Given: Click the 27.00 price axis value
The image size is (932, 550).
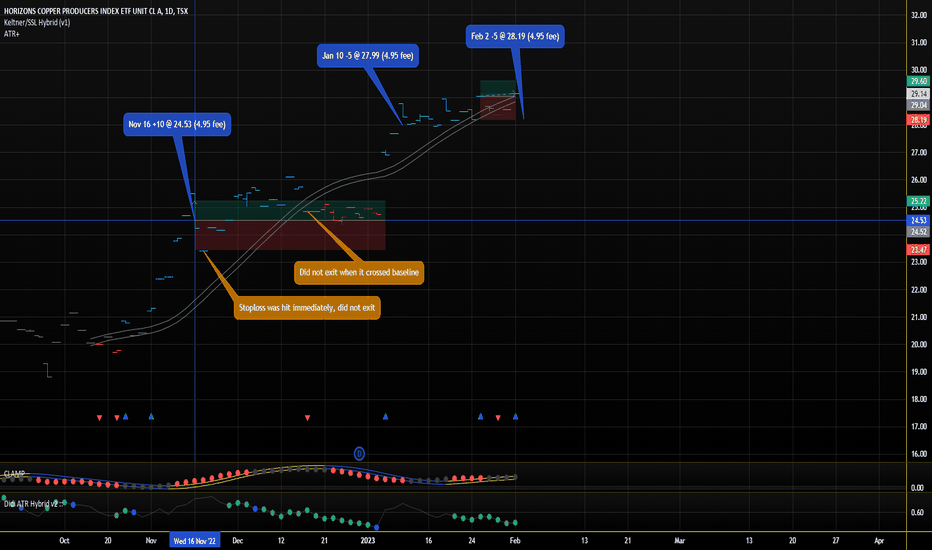Looking at the screenshot, I should tap(919, 152).
